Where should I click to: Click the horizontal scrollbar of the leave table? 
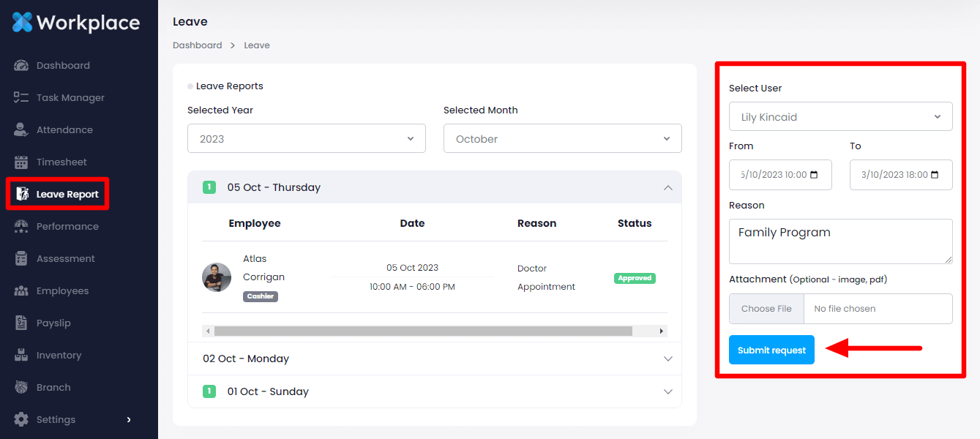click(x=423, y=331)
